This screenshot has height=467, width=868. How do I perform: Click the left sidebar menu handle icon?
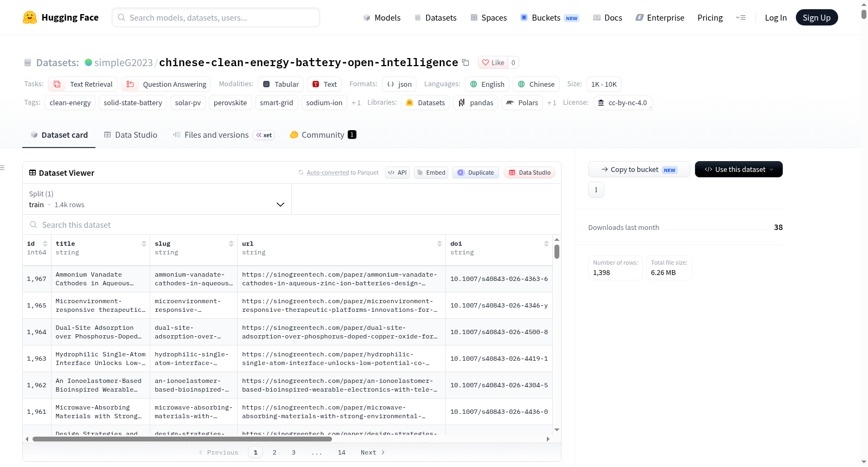coord(2,168)
